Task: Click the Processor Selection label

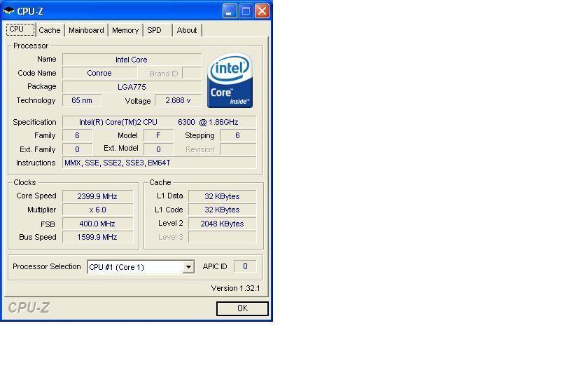Action: 47,266
